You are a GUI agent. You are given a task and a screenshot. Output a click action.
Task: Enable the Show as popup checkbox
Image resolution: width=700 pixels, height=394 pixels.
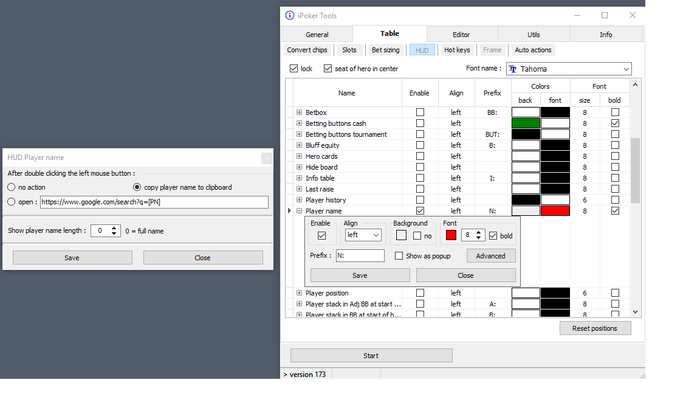click(399, 256)
